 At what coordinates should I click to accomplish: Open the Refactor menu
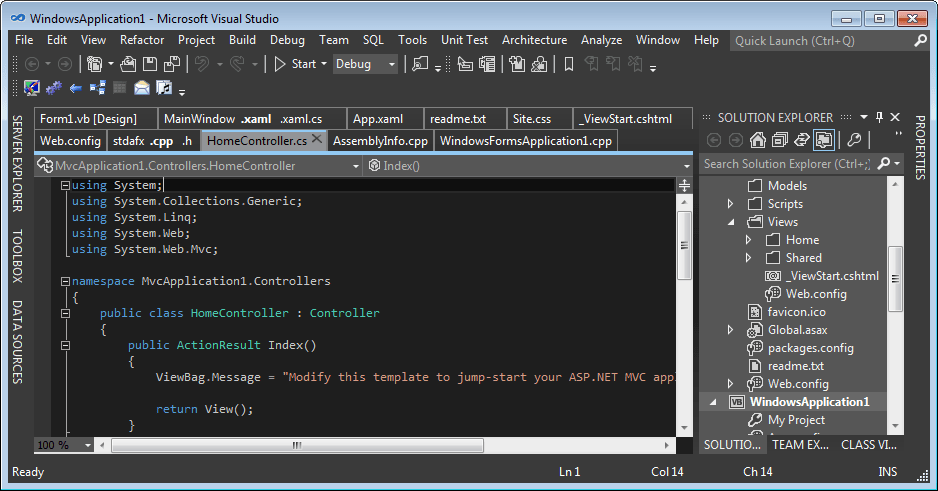click(x=142, y=40)
